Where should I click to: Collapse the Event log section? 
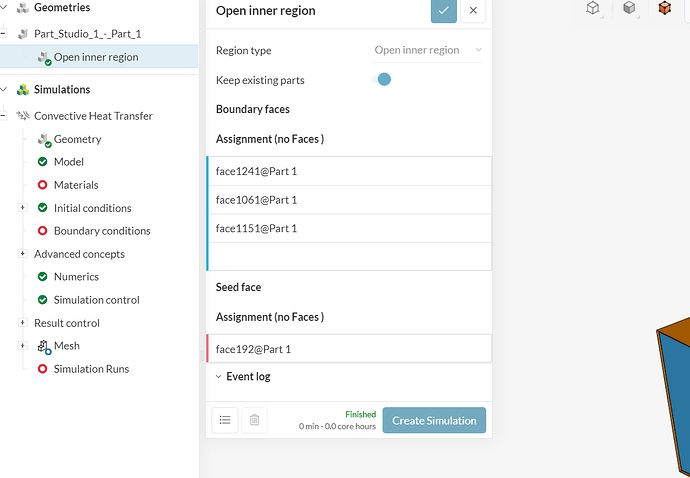point(219,377)
